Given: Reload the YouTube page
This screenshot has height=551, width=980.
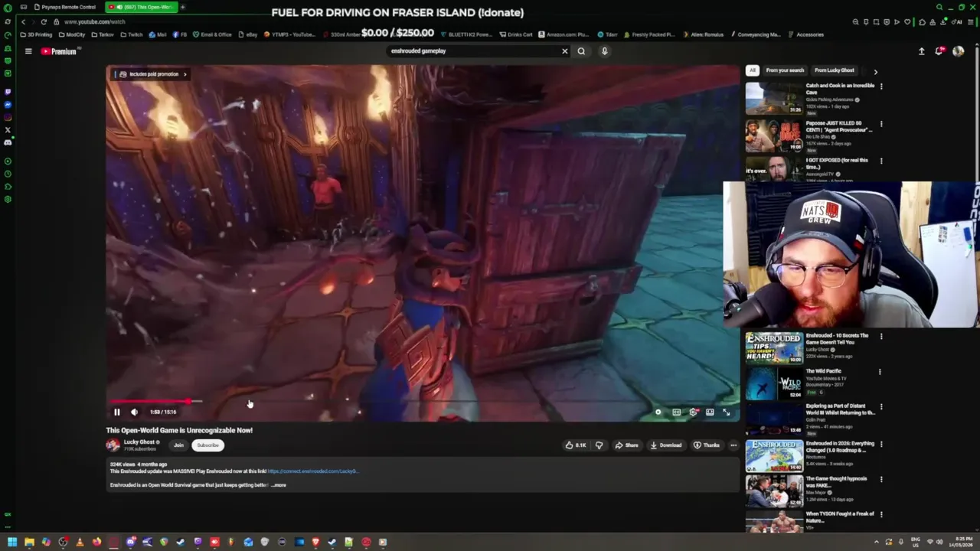Looking at the screenshot, I should 44,21.
